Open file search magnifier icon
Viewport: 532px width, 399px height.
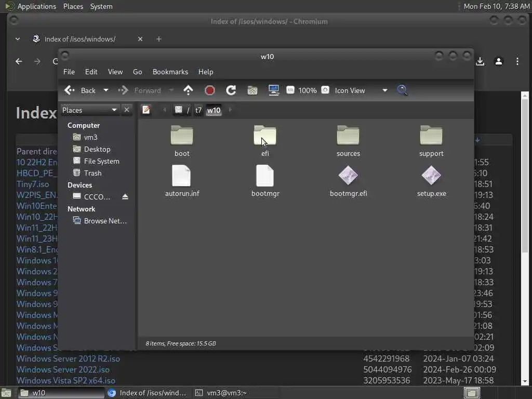pos(402,90)
